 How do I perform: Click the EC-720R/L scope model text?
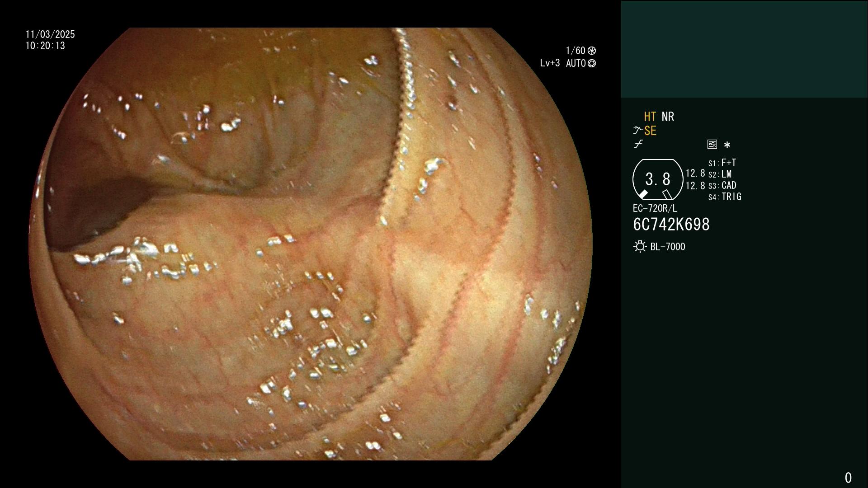coord(655,208)
